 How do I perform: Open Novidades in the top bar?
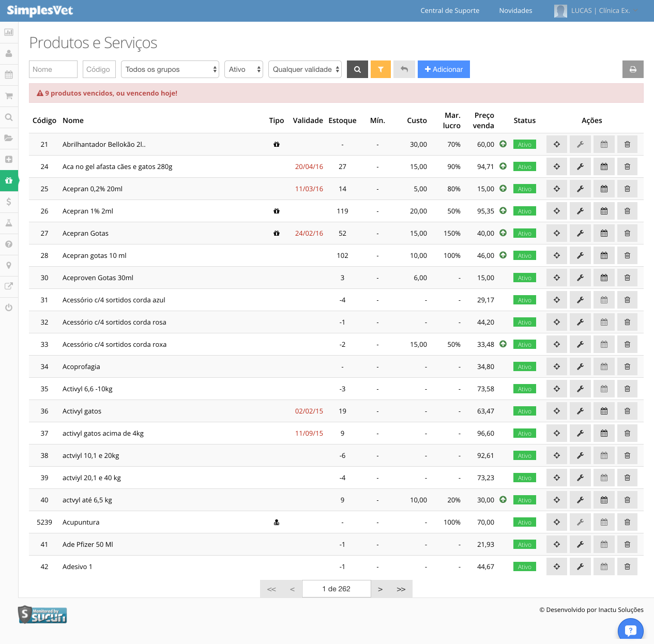click(x=515, y=10)
